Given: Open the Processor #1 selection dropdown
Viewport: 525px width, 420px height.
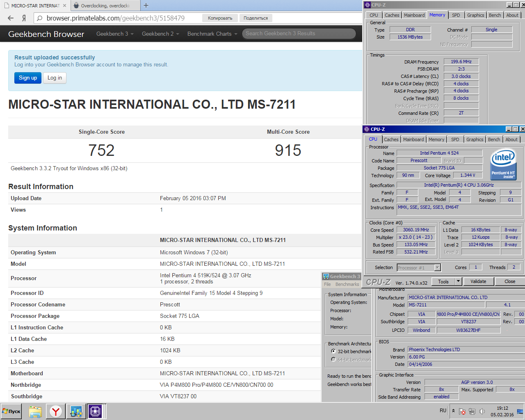Looking at the screenshot, I should [x=438, y=267].
